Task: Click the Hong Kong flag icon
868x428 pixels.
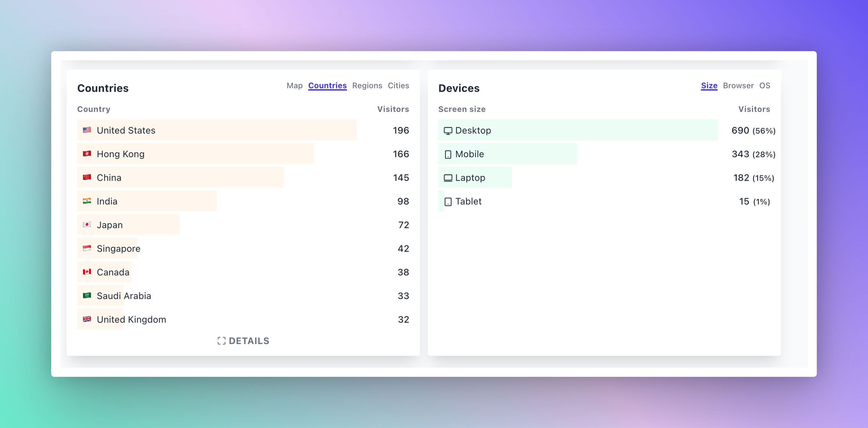Action: point(87,154)
